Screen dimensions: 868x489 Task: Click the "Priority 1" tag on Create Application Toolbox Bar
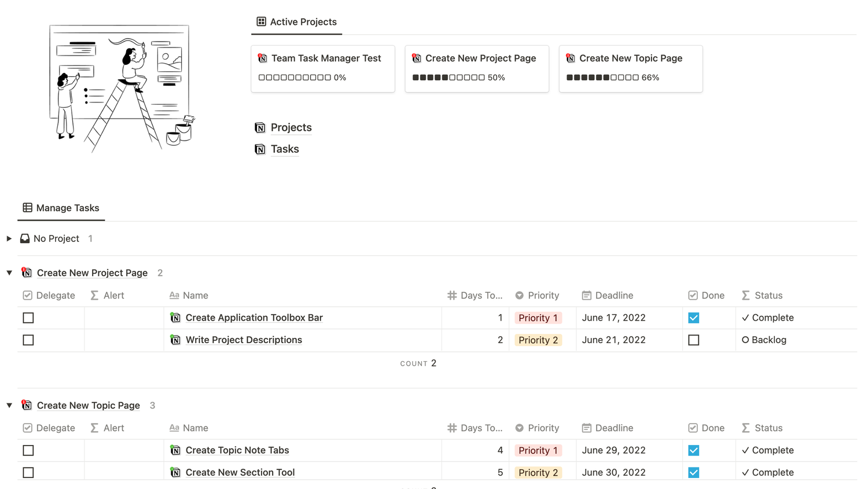pos(538,317)
